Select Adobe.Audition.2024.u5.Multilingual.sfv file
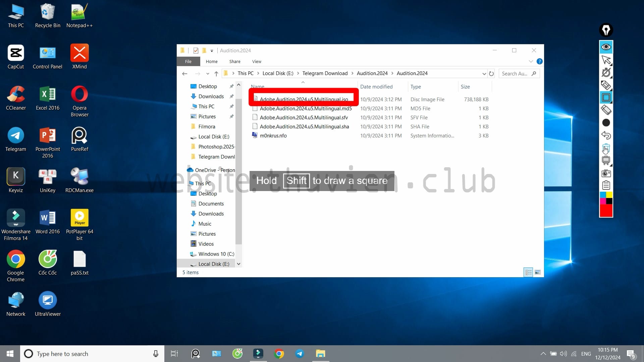This screenshot has width=644, height=362. pyautogui.click(x=304, y=118)
